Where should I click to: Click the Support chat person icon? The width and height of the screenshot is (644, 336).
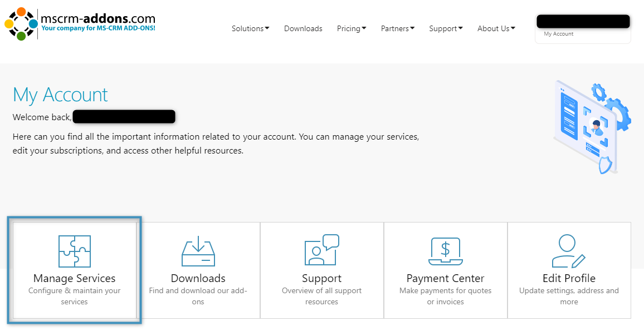click(x=321, y=250)
